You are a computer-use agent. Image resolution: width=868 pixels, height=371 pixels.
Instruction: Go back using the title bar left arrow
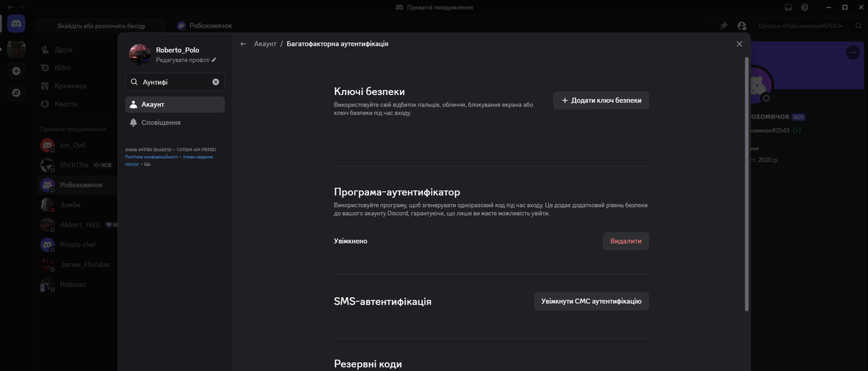coord(9,7)
